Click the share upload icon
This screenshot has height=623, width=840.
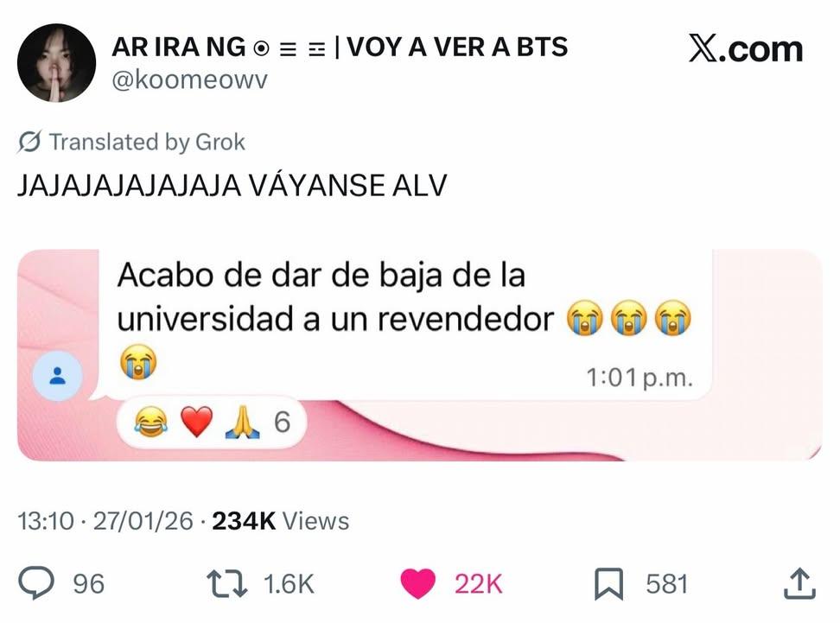(799, 583)
